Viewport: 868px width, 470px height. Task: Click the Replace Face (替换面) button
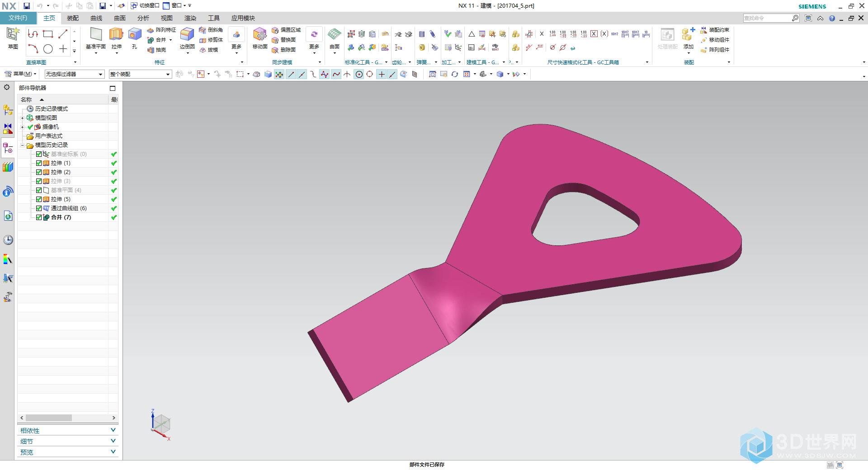tap(283, 40)
